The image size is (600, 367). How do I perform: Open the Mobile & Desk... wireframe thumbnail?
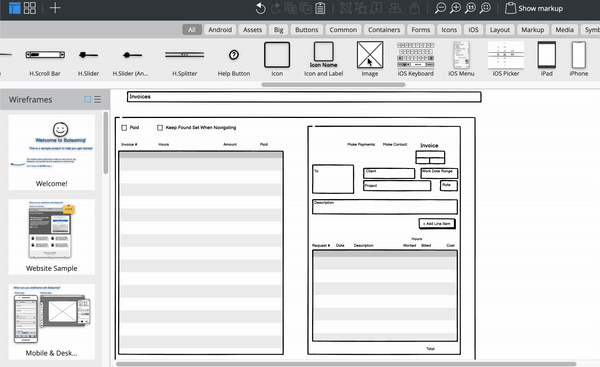52,321
